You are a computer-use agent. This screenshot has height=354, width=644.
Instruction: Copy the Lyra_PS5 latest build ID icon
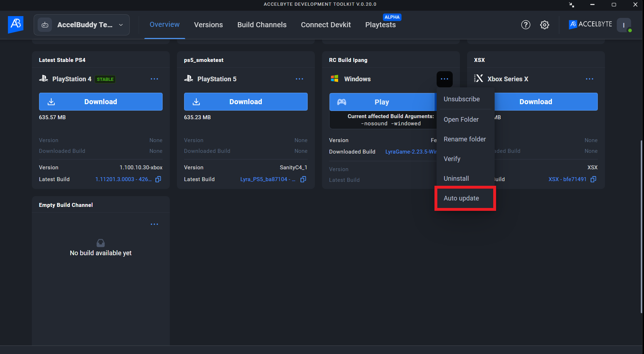pos(303,179)
